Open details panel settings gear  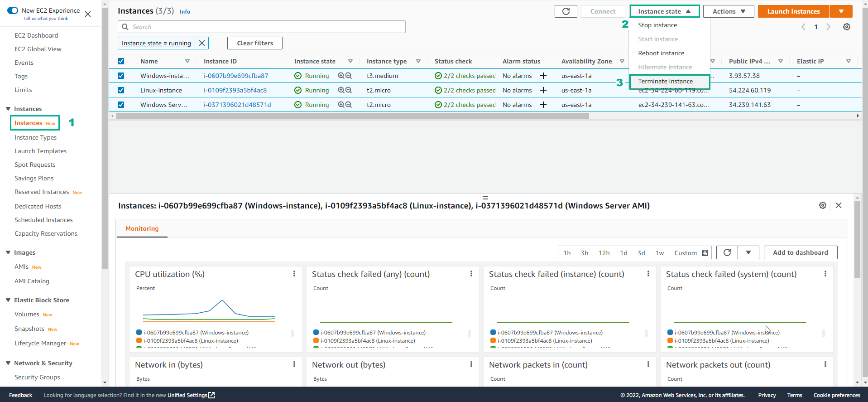(823, 205)
